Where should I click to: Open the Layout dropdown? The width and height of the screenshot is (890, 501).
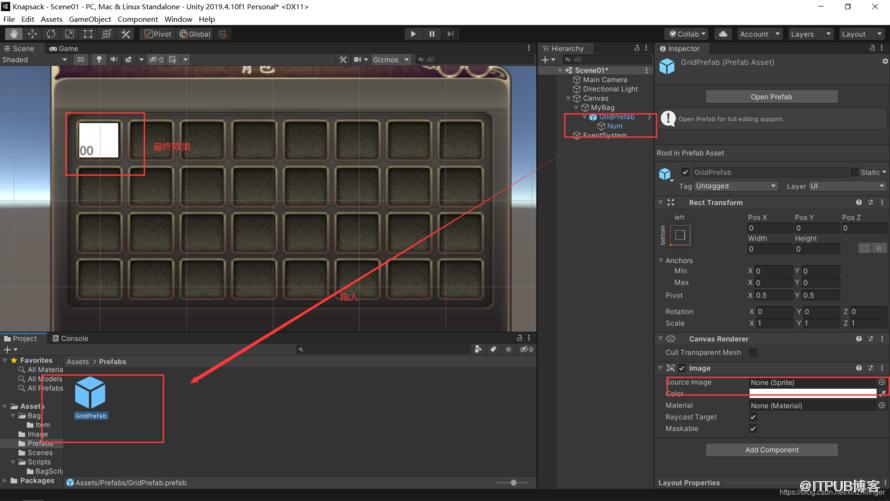860,34
